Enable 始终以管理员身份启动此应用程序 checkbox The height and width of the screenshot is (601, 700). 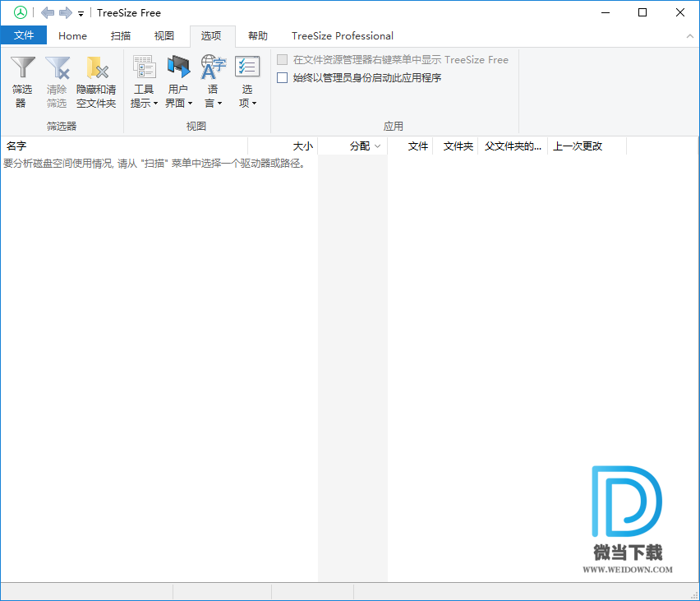[282, 78]
